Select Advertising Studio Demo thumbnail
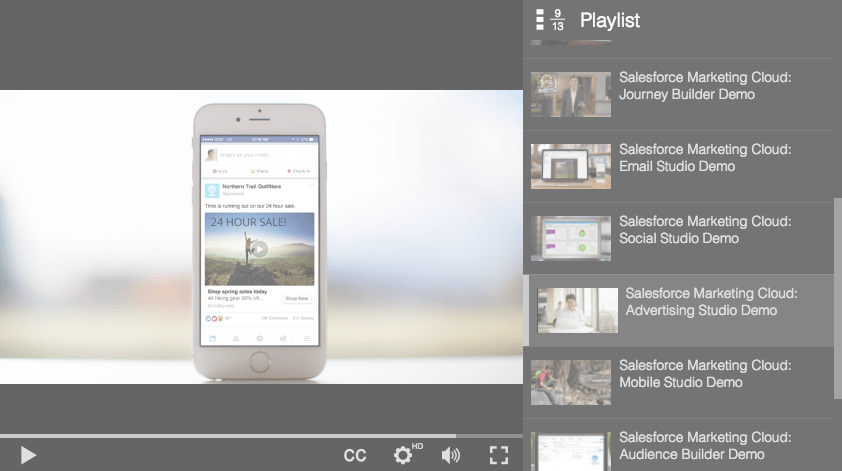Viewport: 842px width, 471px height. (x=578, y=310)
